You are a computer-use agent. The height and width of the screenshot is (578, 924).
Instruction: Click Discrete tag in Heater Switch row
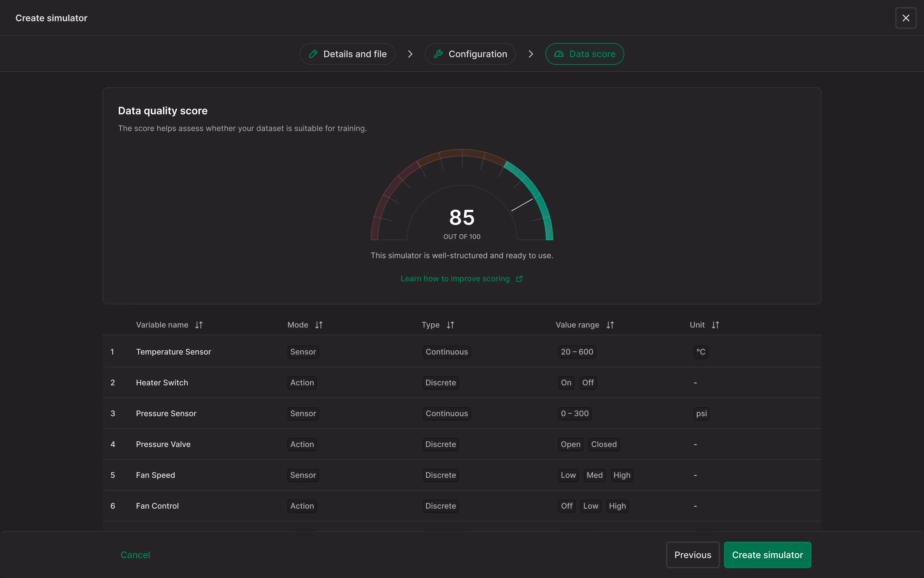pos(441,383)
